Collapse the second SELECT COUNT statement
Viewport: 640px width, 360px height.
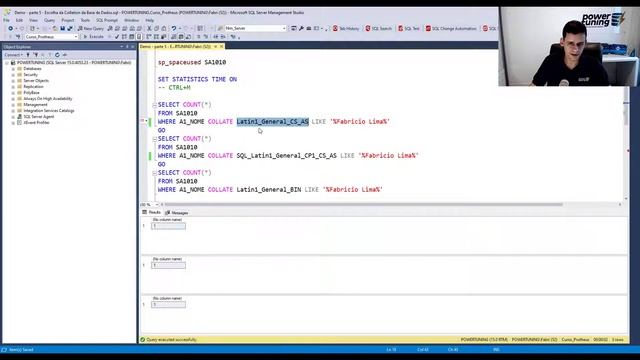[x=155, y=139]
